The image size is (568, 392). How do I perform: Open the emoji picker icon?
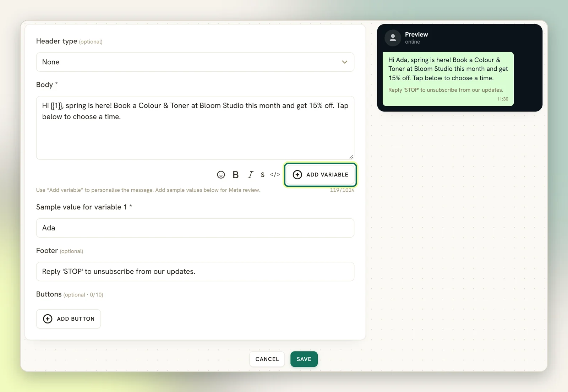tap(221, 175)
